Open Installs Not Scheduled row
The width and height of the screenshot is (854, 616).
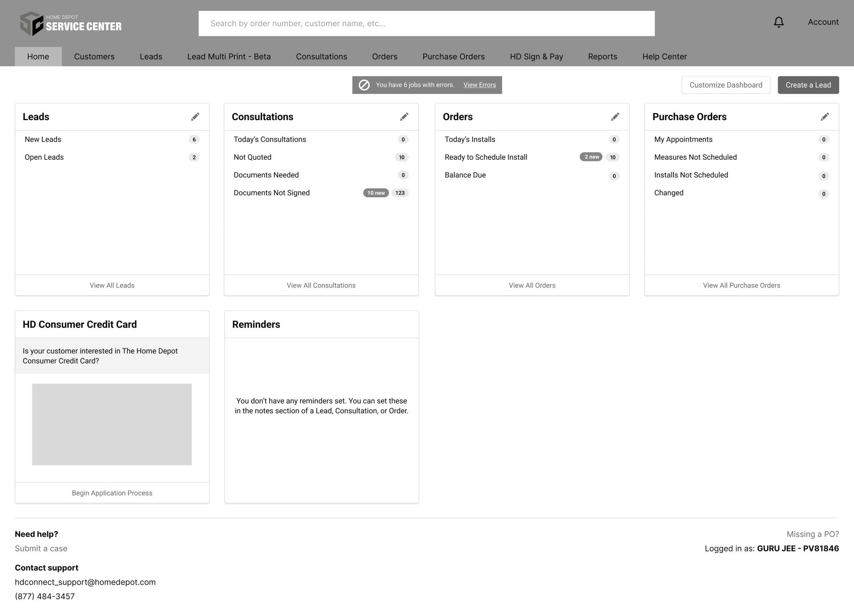coord(741,175)
